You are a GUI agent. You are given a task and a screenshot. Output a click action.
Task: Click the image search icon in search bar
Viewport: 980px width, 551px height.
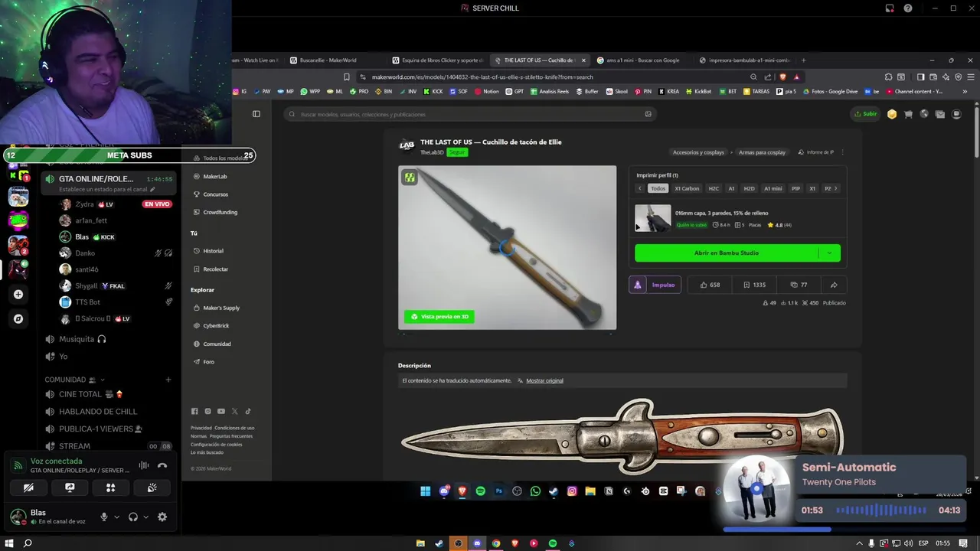pyautogui.click(x=648, y=114)
